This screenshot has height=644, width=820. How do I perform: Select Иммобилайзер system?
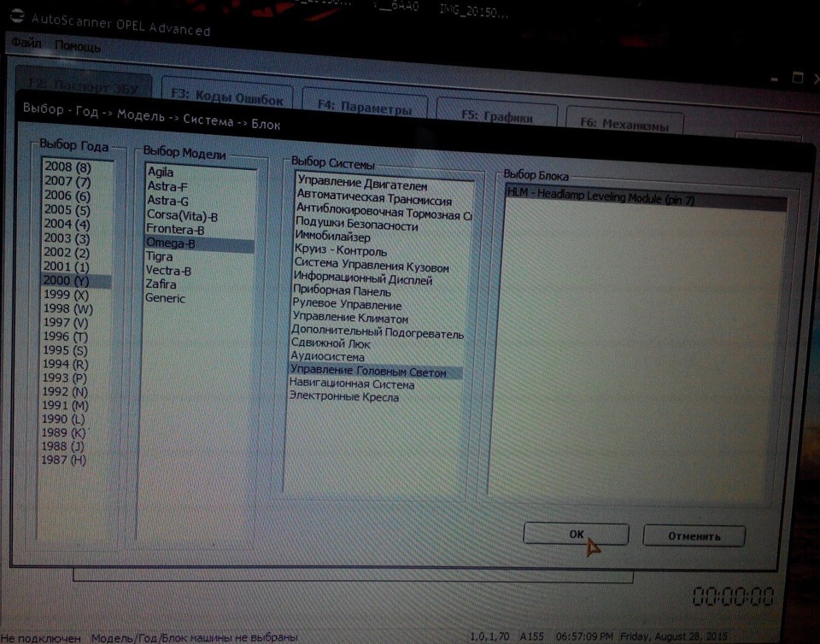coord(332,237)
